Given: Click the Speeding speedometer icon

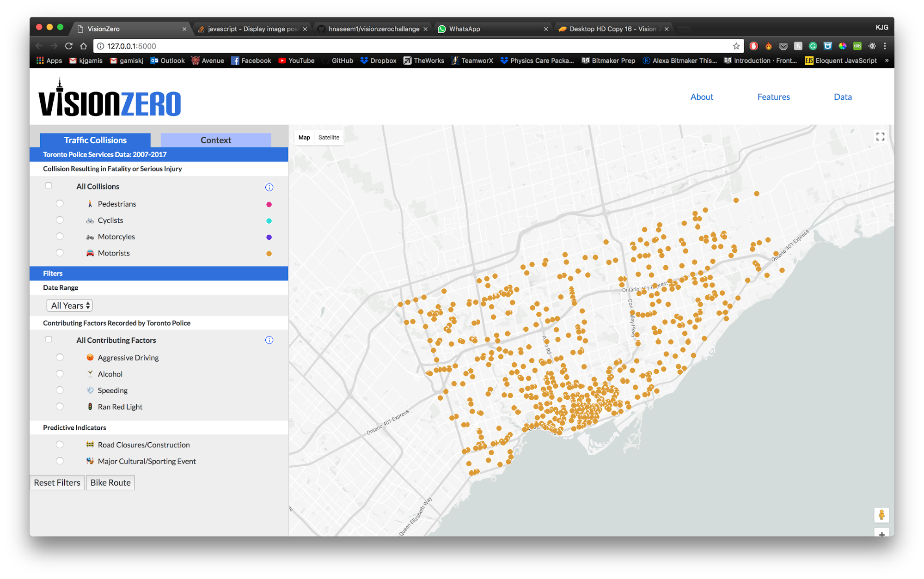Looking at the screenshot, I should click(90, 390).
